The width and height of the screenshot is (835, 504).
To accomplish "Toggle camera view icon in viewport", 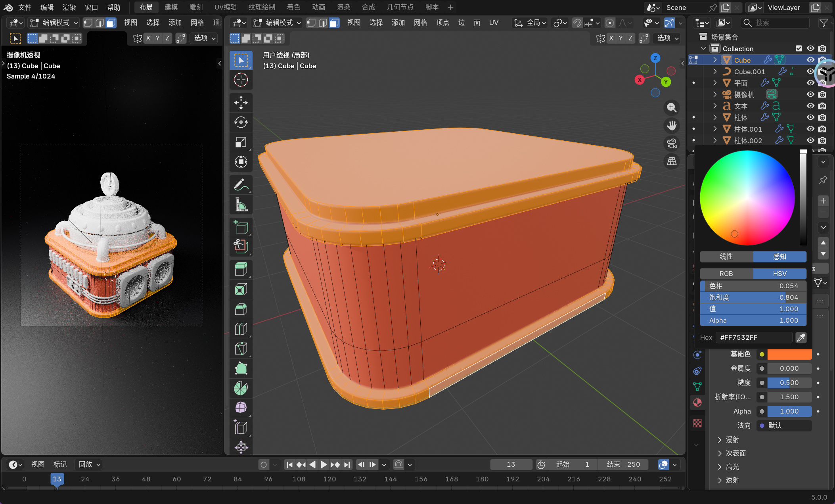I will point(672,144).
